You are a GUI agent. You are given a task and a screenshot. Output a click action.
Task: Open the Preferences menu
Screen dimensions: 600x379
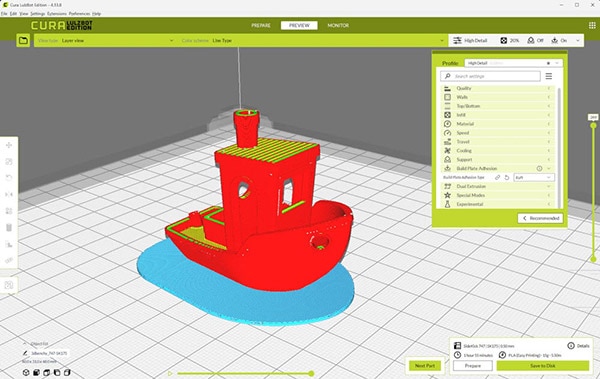click(79, 13)
